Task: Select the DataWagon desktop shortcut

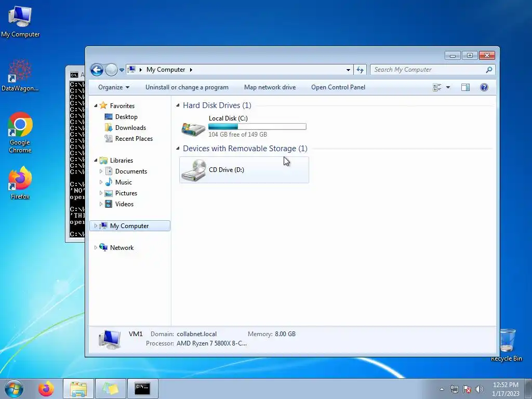Action: point(20,75)
